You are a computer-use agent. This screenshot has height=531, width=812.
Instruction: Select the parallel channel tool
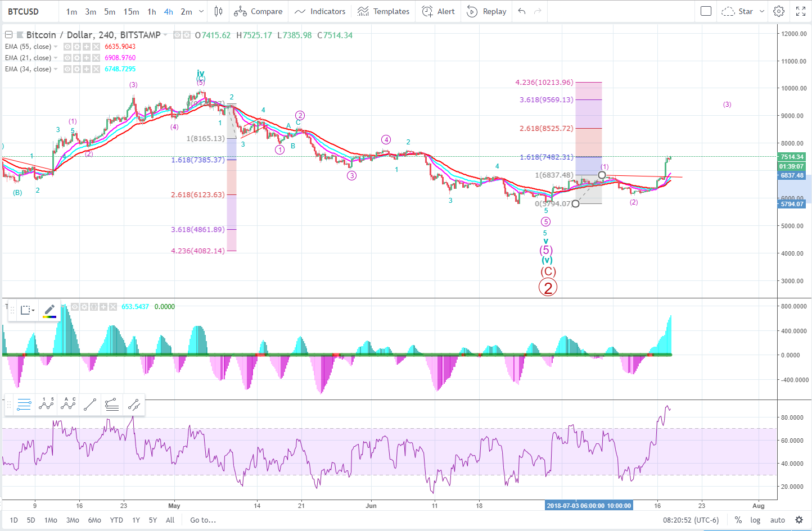tap(134, 405)
